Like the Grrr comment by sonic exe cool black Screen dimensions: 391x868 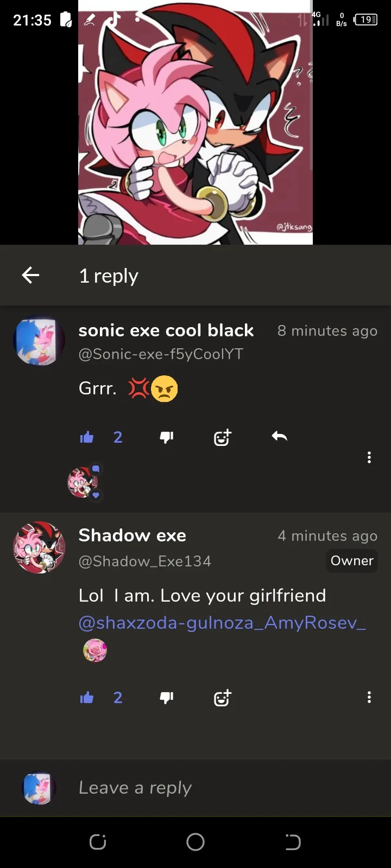pos(87,437)
